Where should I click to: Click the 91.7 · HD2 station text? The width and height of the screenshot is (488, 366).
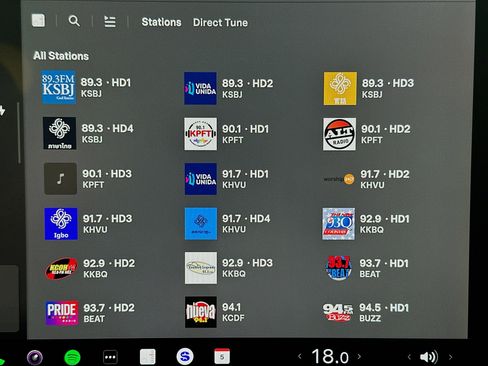click(385, 174)
